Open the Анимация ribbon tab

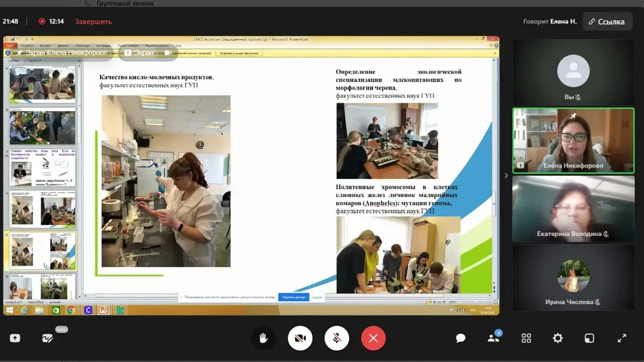[103, 45]
